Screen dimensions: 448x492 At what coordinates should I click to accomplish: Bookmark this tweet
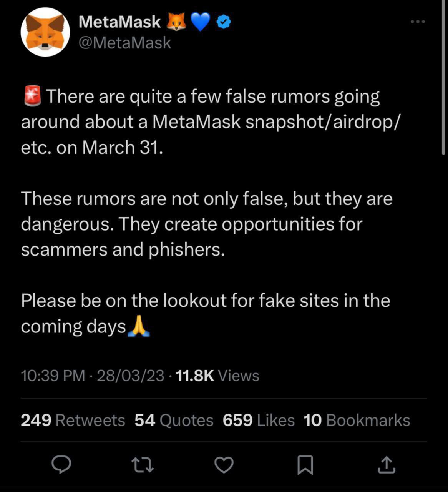point(305,465)
